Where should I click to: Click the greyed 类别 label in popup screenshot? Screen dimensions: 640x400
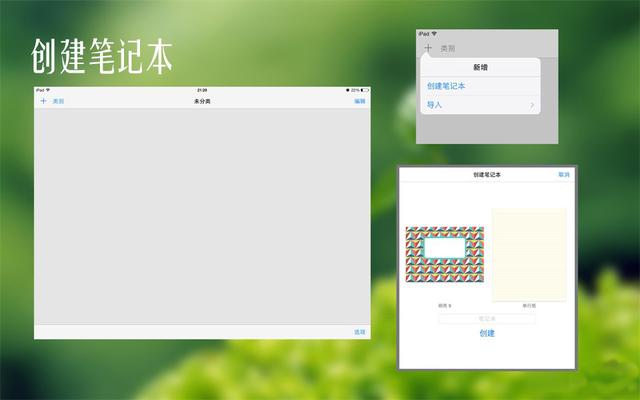point(448,49)
